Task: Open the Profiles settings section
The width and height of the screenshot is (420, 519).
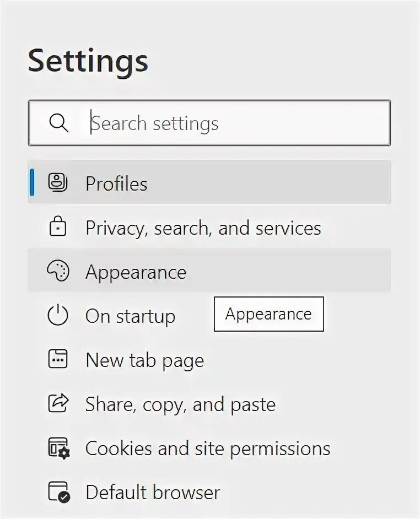Action: click(x=116, y=183)
